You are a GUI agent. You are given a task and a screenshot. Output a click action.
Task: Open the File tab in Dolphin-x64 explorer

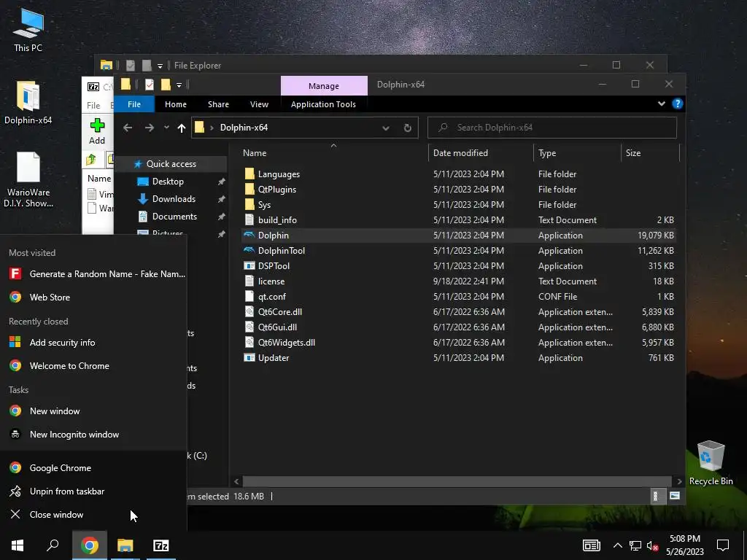134,104
